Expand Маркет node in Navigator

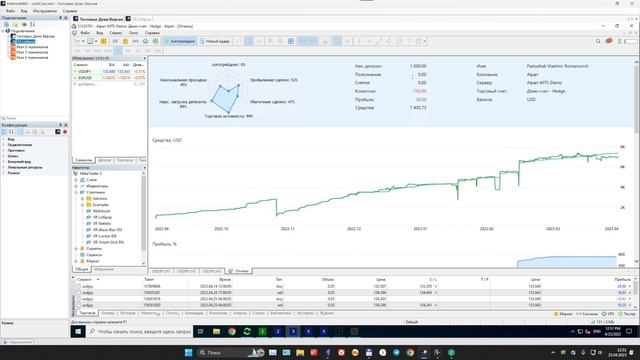(76, 261)
